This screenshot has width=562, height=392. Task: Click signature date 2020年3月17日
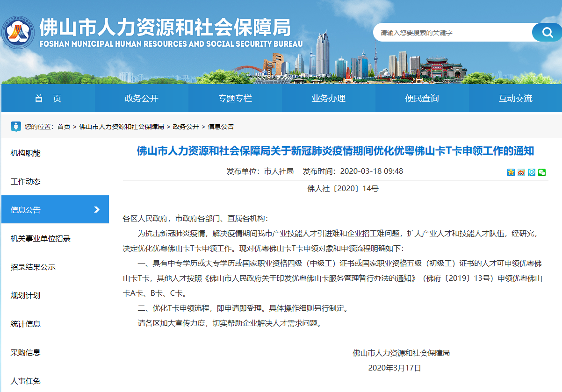pyautogui.click(x=395, y=368)
